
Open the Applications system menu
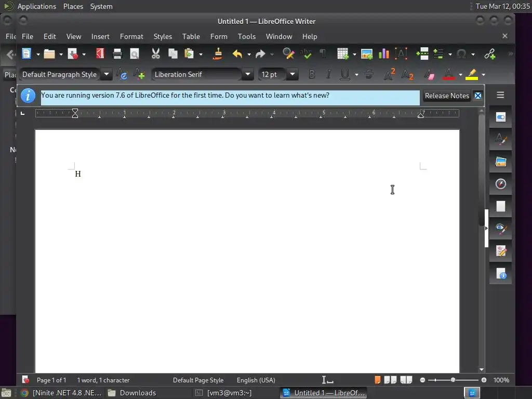(37, 6)
